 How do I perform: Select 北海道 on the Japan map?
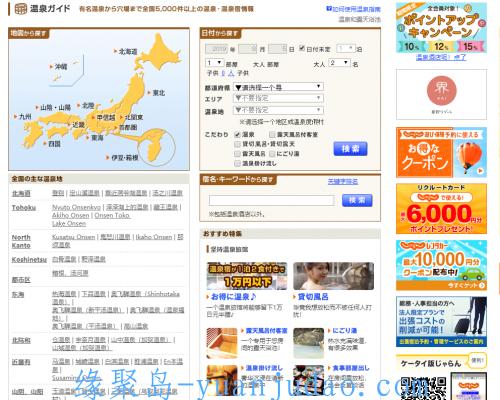pyautogui.click(x=128, y=52)
